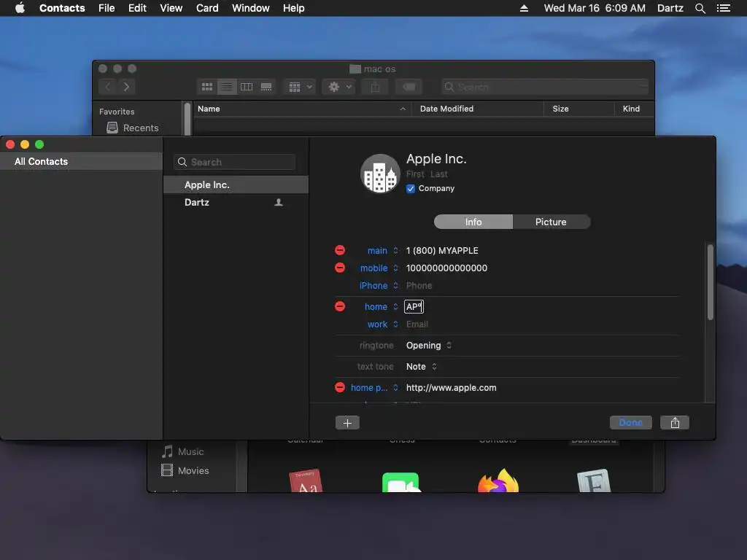747x560 pixels.
Task: Select Apple Inc. in contact list
Action: (x=236, y=184)
